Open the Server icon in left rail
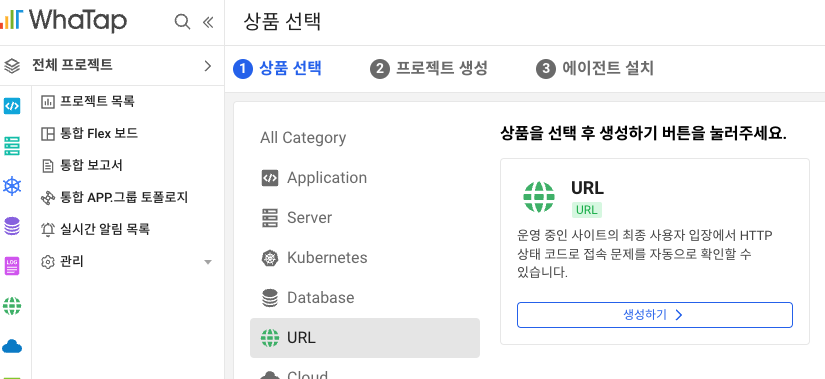 12,146
